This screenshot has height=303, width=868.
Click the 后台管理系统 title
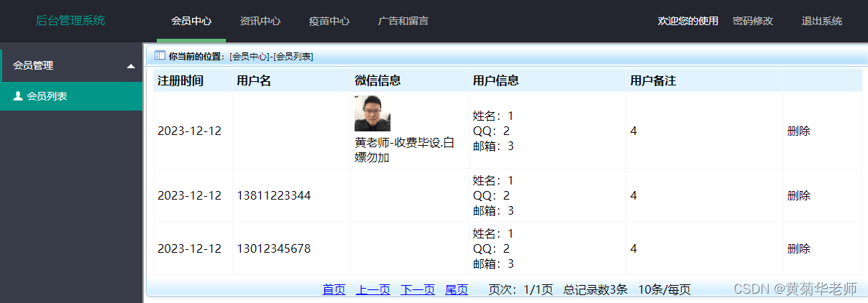click(x=70, y=21)
